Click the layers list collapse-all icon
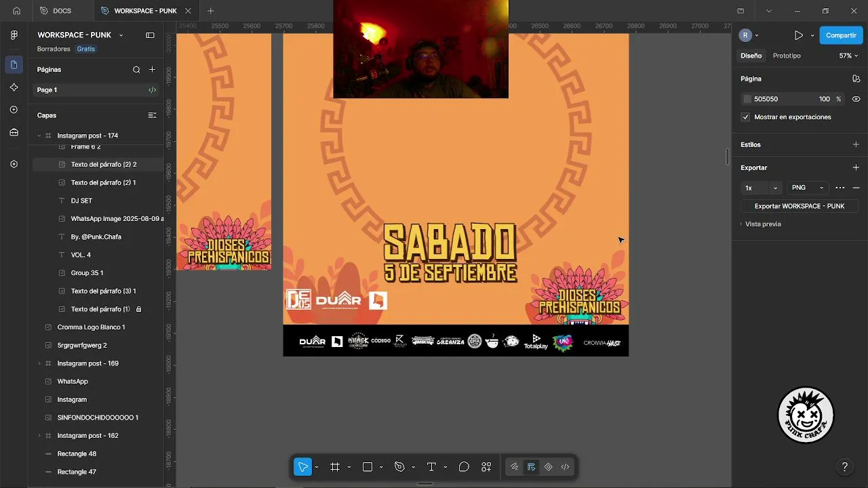This screenshot has height=488, width=868. coord(152,115)
